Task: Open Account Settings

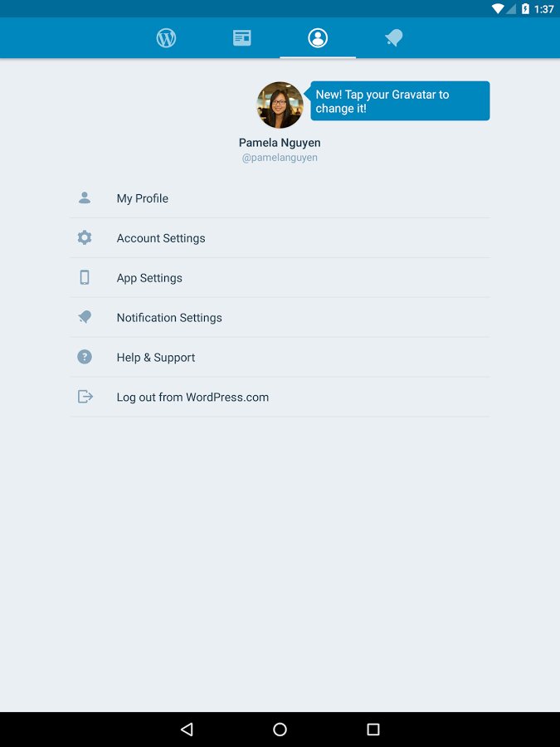Action: click(x=161, y=238)
